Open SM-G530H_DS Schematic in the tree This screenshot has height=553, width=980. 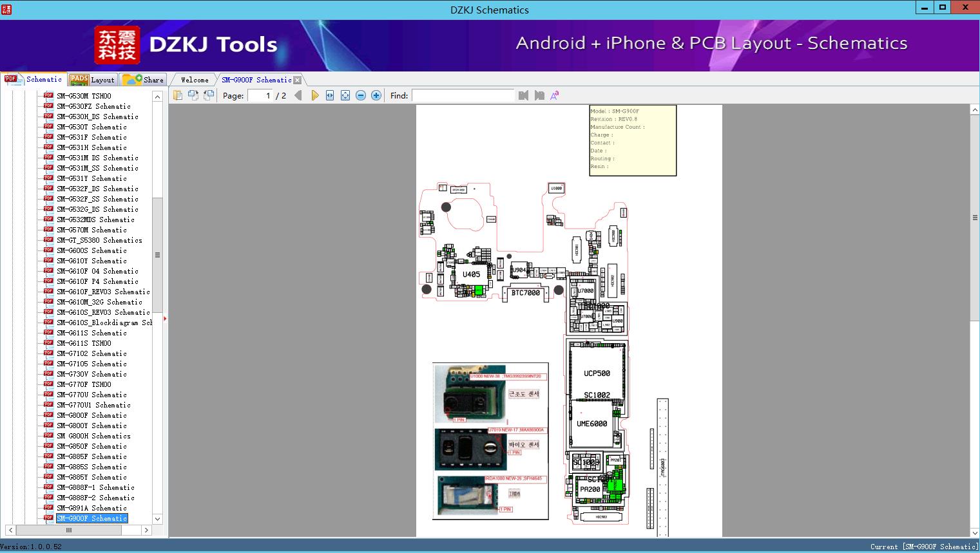(97, 117)
